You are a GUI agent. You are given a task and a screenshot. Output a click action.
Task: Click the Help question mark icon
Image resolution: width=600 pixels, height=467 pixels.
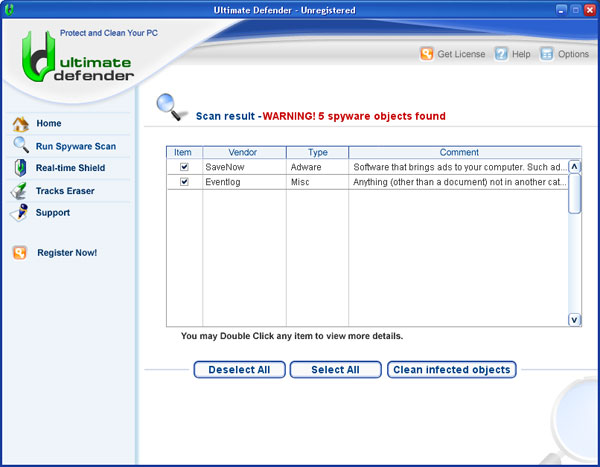tap(501, 54)
